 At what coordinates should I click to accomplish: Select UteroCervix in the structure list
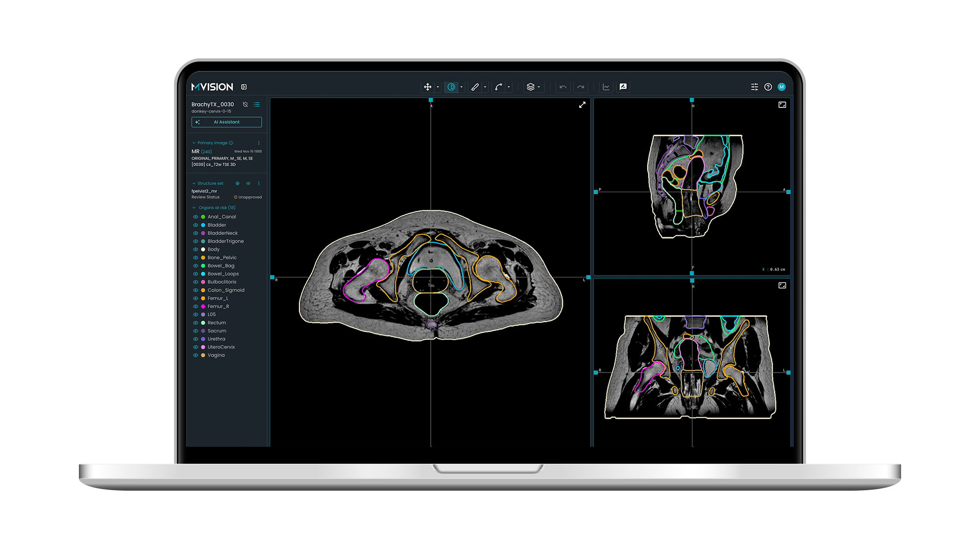[x=221, y=347]
